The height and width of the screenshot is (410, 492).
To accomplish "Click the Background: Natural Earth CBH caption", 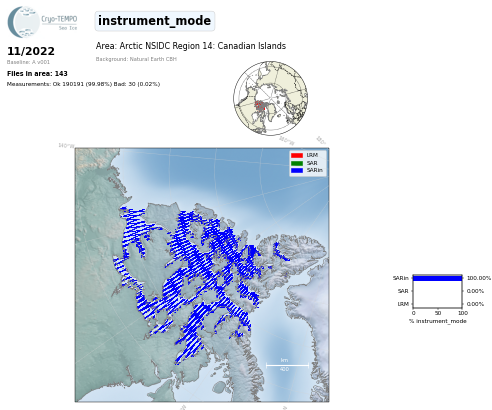I will (x=136, y=59).
